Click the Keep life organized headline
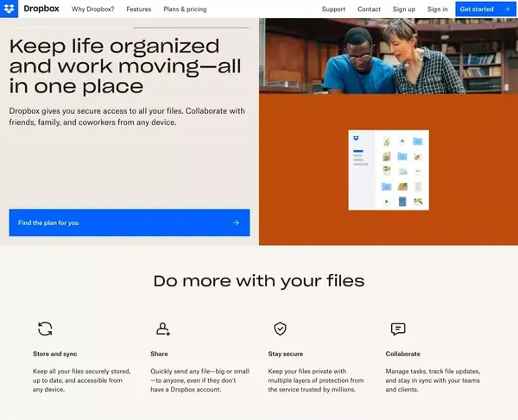Screen dimensions: 518x420 (x=125, y=66)
